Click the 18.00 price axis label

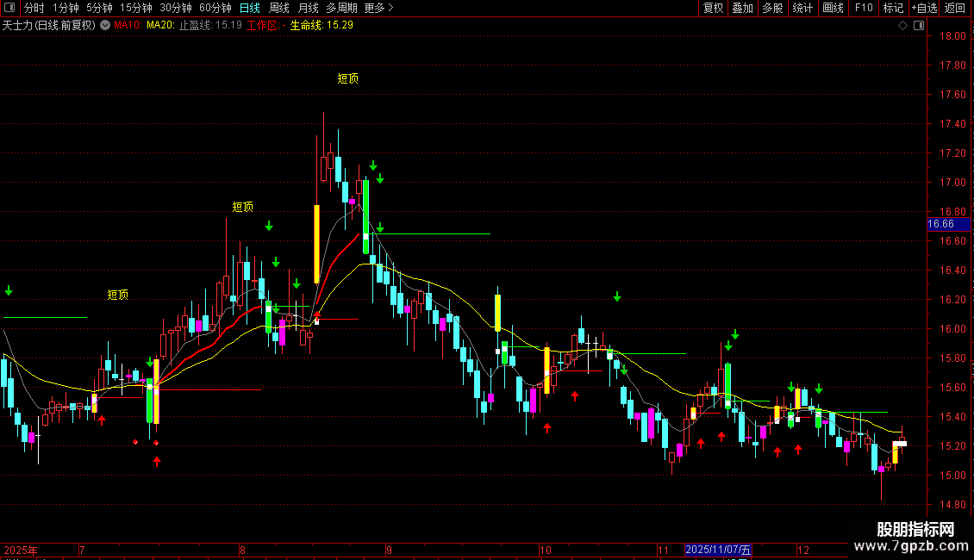coord(952,36)
